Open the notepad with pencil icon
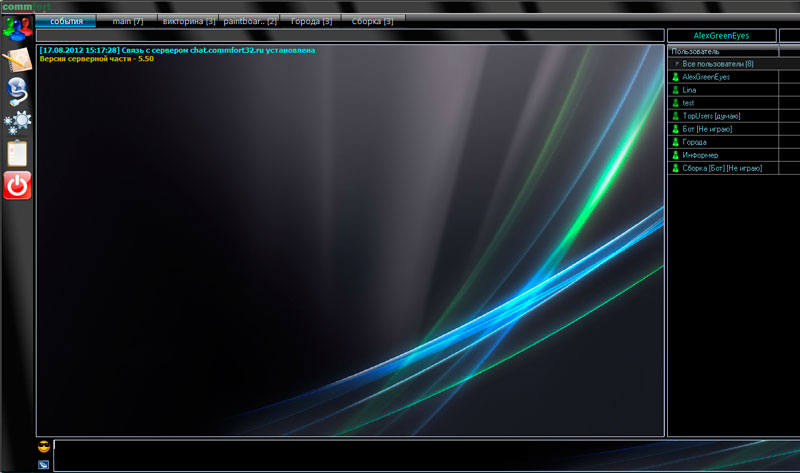 point(18,61)
